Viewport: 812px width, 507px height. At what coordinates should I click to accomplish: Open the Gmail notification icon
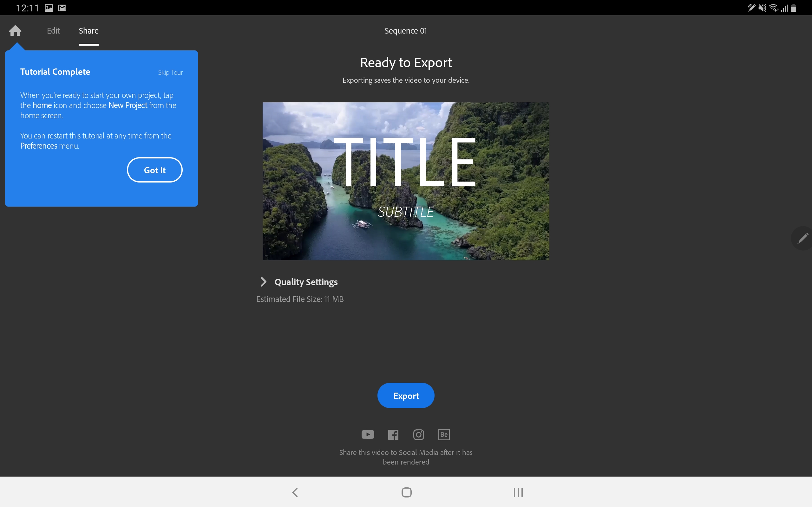[62, 8]
